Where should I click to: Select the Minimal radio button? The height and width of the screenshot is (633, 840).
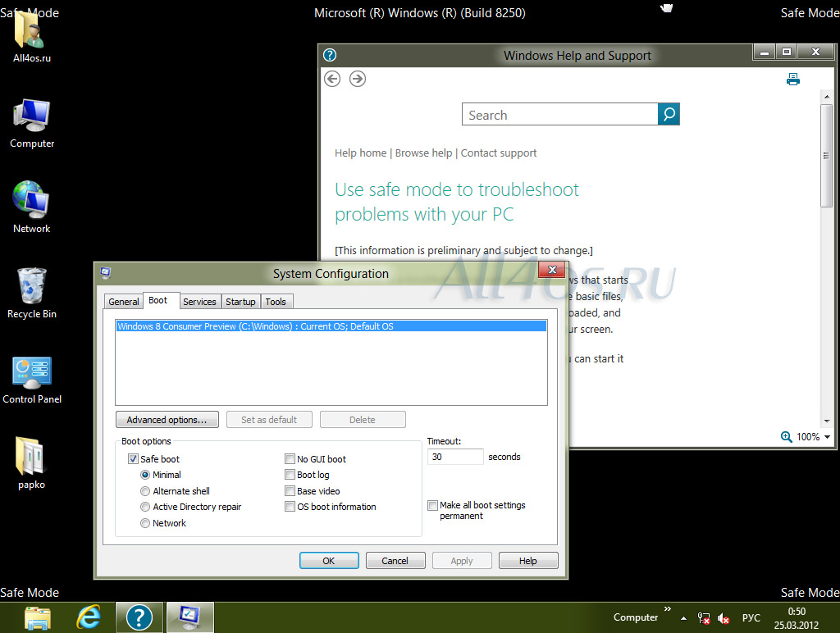(144, 475)
